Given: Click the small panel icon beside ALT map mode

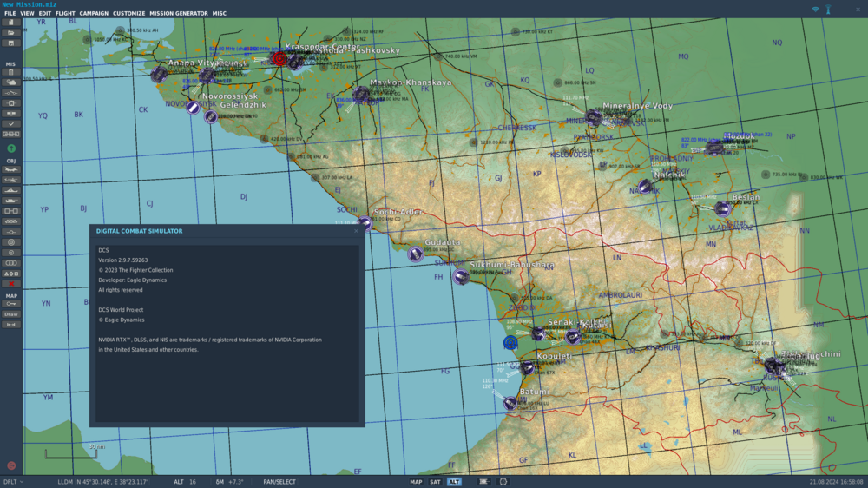Looking at the screenshot, I should click(x=483, y=482).
